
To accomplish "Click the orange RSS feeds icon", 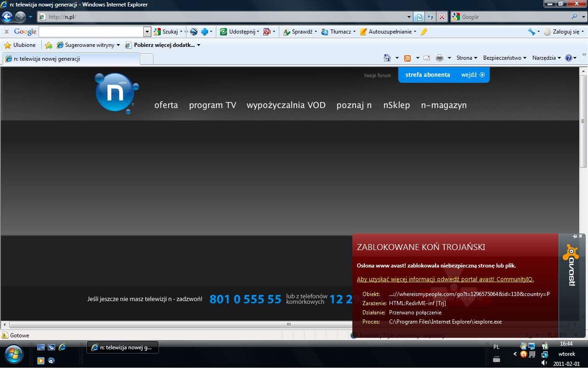I will tap(407, 58).
